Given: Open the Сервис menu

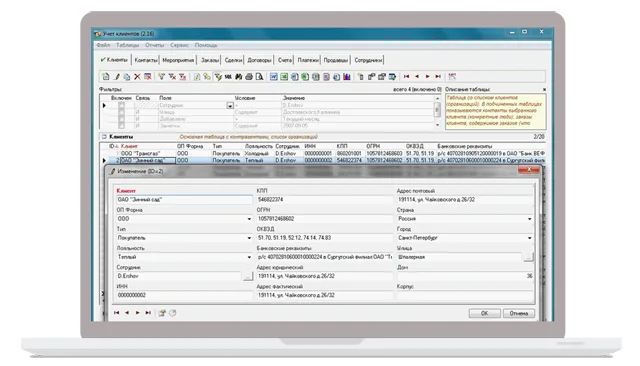Looking at the screenshot, I should coord(179,45).
